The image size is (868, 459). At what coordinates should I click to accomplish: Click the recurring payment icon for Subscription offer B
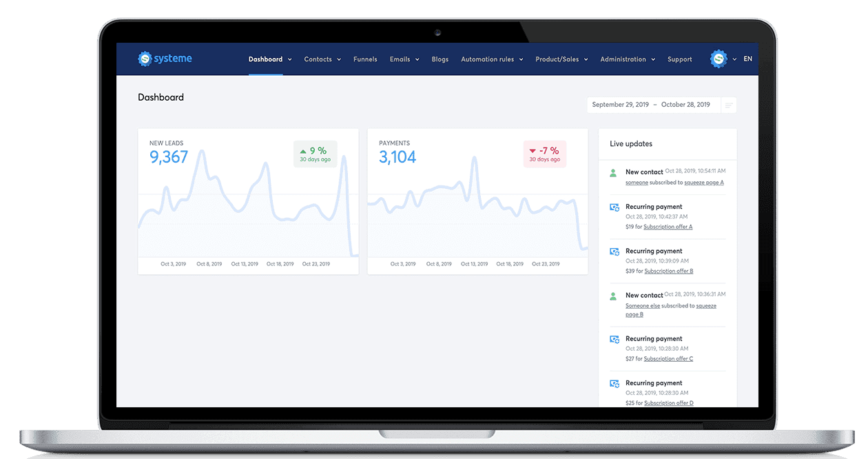coord(613,251)
